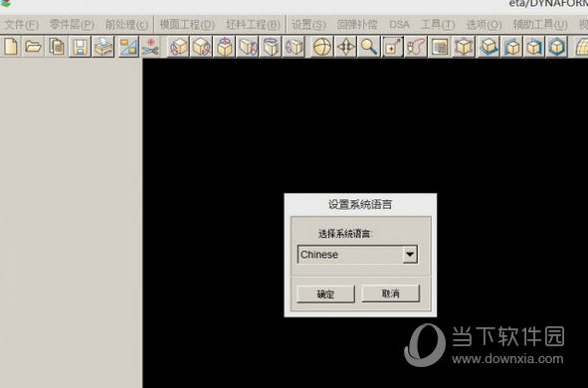Open the 辅助工具(U) menu
This screenshot has height=388, width=588.
(x=540, y=25)
